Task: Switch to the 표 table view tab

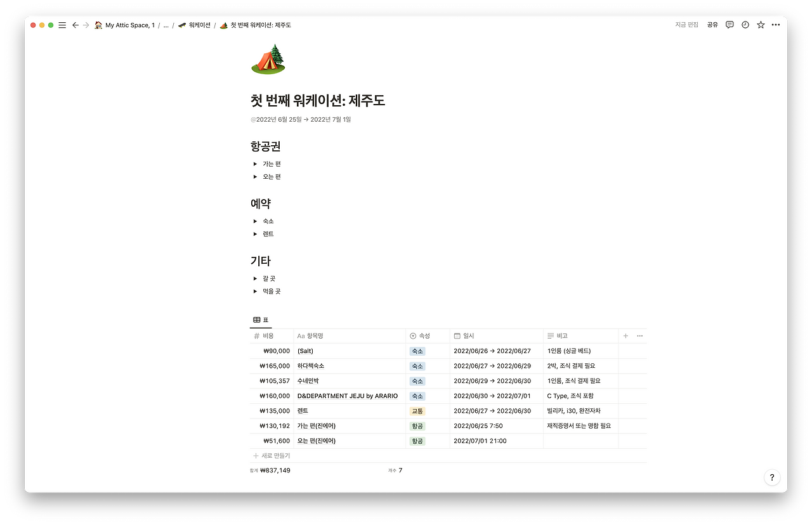Action: (260, 320)
